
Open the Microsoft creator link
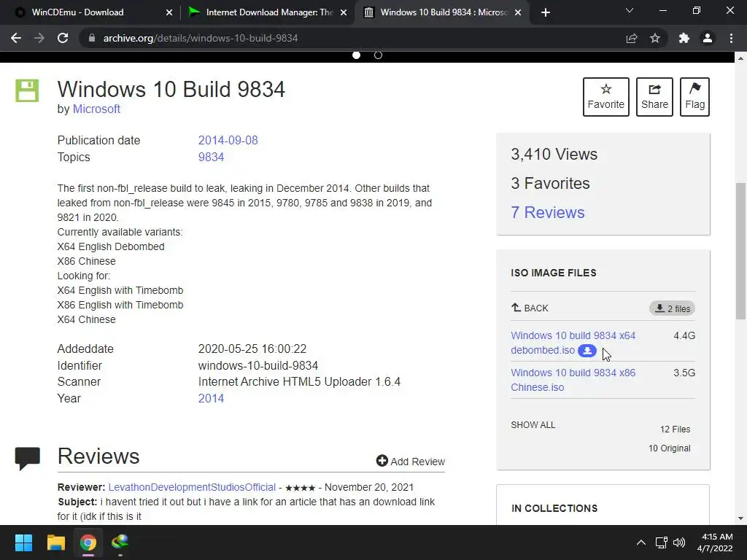(96, 109)
